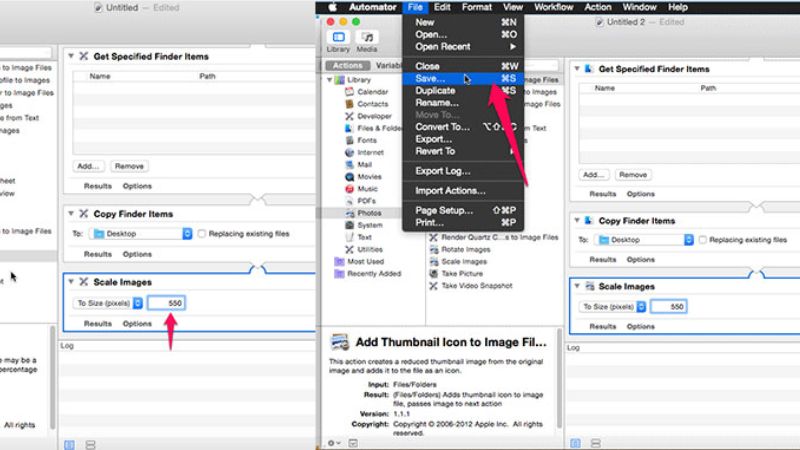Collapse the Get Specified Finder Items action on the left
The image size is (800, 450).
pos(71,56)
